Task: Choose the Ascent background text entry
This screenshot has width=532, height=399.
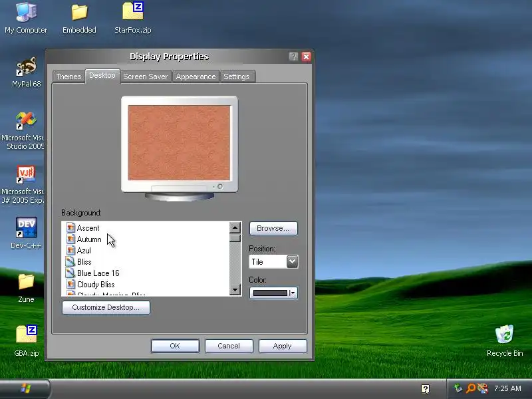Action: pos(88,228)
